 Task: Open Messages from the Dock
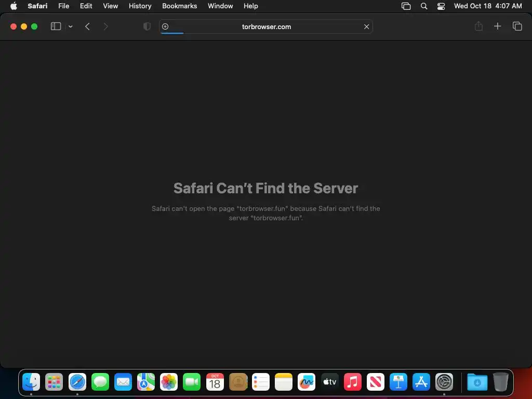coord(100,382)
